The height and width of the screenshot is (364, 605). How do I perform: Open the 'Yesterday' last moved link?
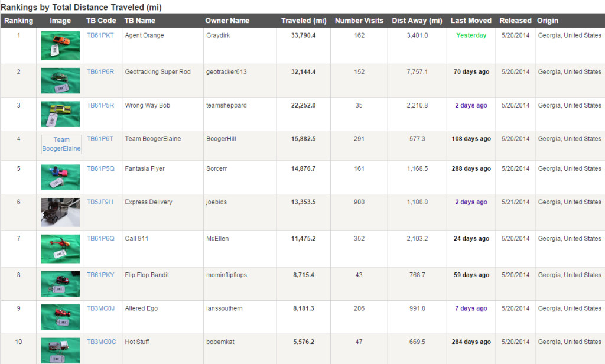[471, 35]
